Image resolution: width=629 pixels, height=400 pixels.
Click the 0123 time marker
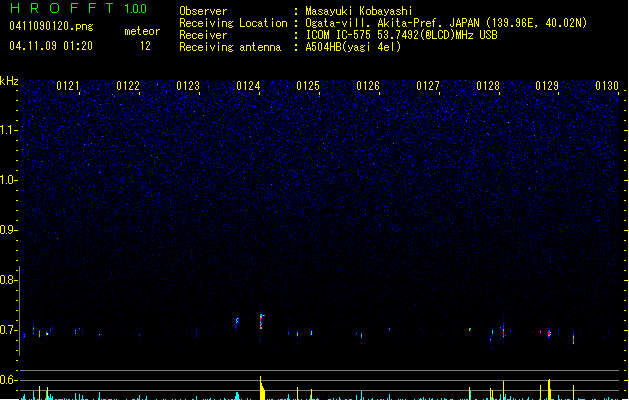(x=188, y=86)
